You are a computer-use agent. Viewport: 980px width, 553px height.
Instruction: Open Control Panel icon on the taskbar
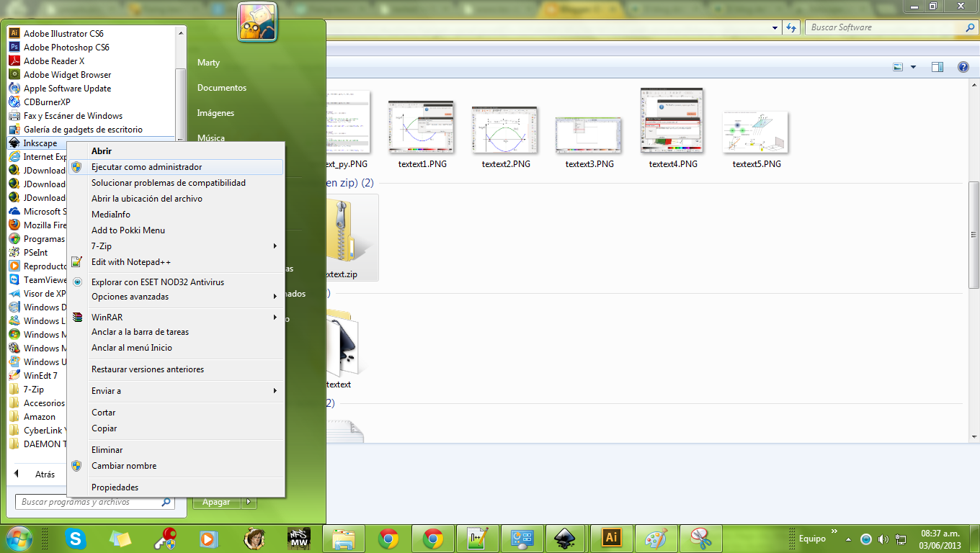click(521, 538)
